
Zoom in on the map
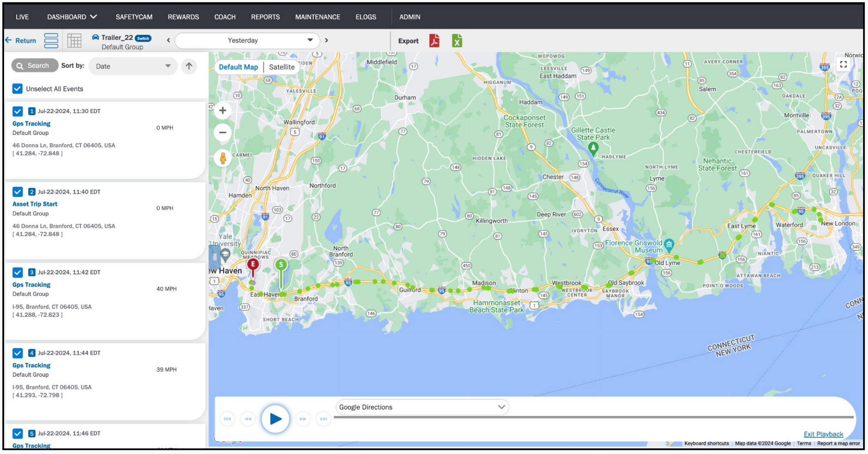222,110
